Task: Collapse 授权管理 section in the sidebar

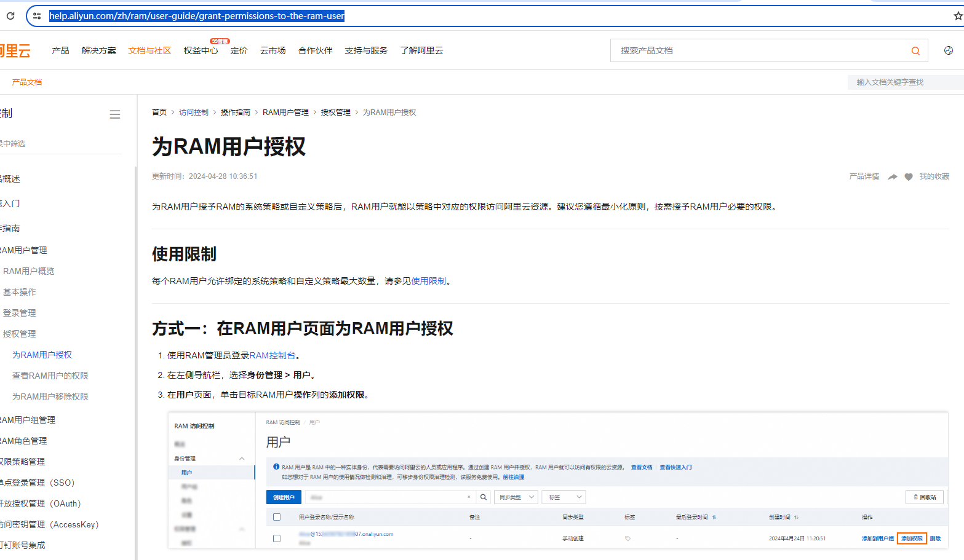Action: [x=20, y=334]
